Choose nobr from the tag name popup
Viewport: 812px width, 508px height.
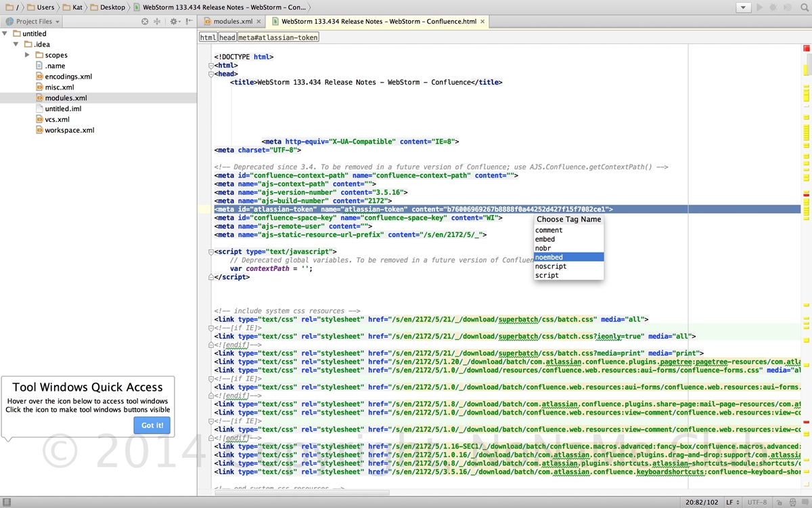click(568, 249)
